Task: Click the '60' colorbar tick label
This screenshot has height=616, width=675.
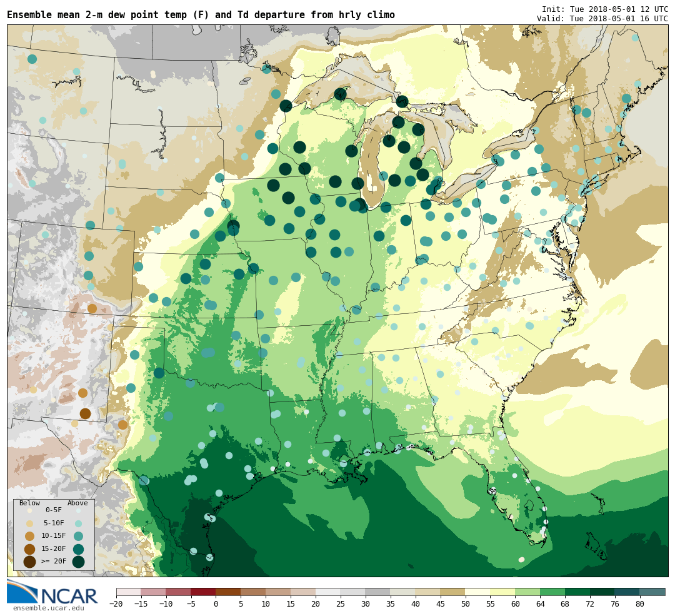Action: click(516, 604)
